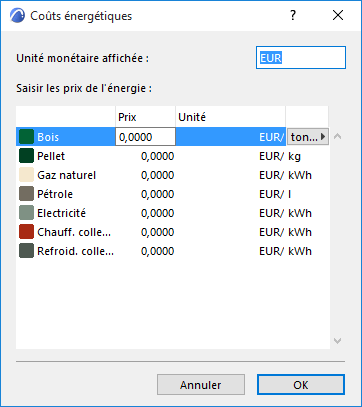
Task: Select the Pellet row
Action: tap(173, 156)
